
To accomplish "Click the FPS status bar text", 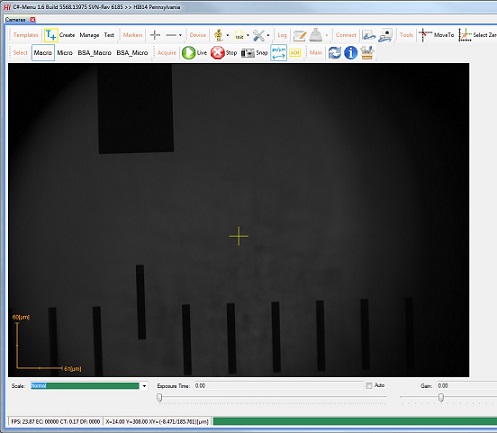I will [x=56, y=422].
